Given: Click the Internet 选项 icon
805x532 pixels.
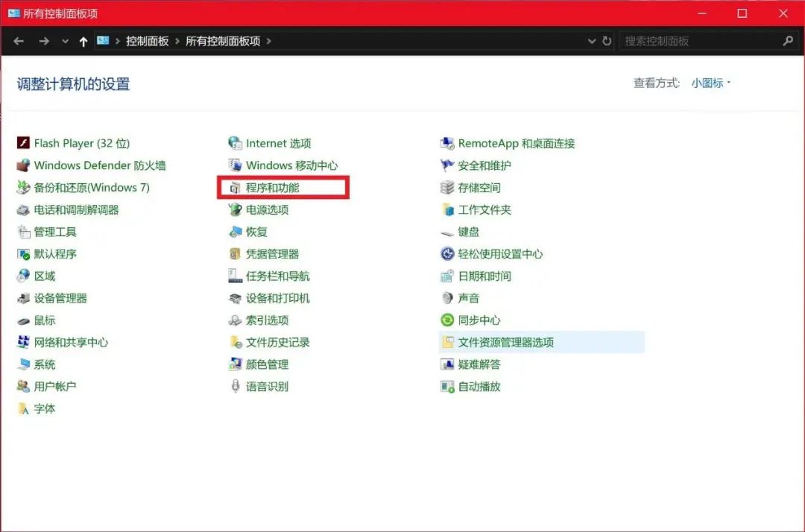Looking at the screenshot, I should pyautogui.click(x=235, y=142).
